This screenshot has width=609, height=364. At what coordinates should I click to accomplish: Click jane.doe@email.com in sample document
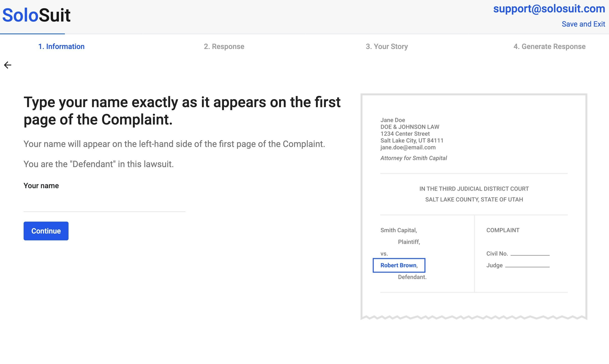pyautogui.click(x=408, y=147)
